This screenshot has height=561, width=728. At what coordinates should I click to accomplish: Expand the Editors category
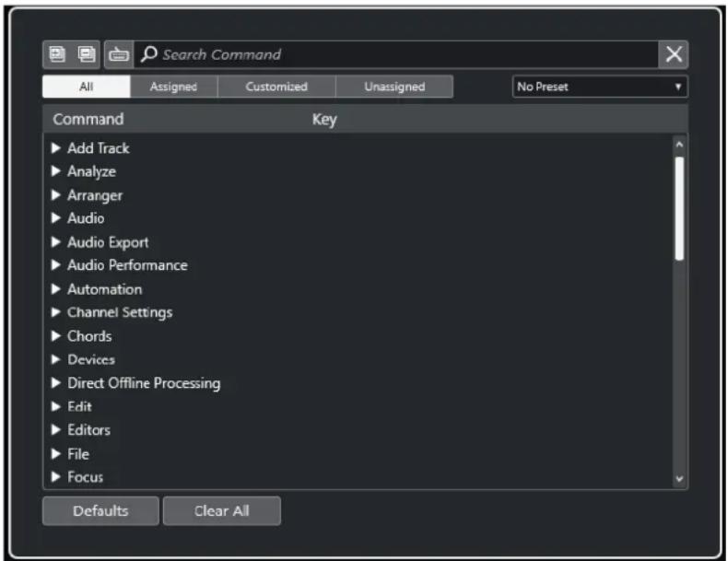(56, 429)
